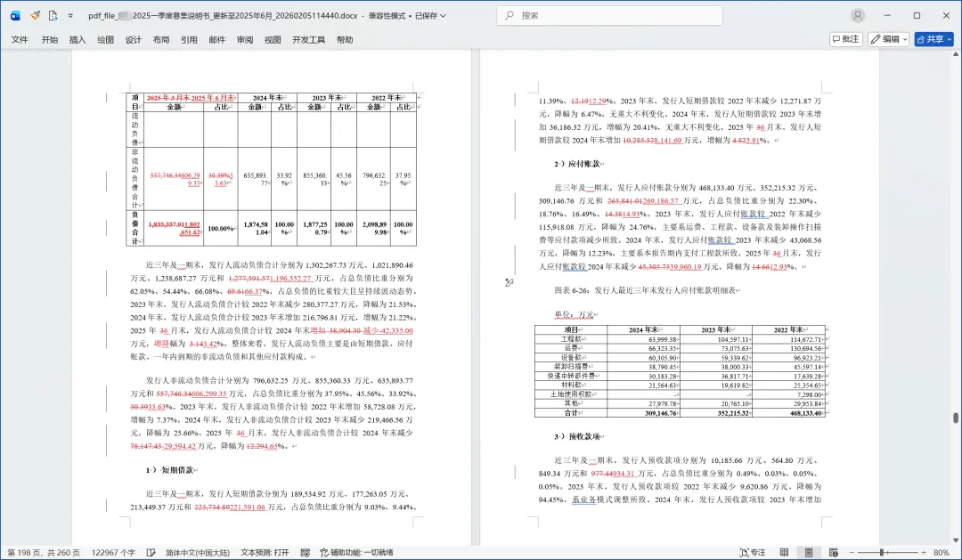Switch to the 设计 ribbon tab
This screenshot has height=560, width=962.
133,40
